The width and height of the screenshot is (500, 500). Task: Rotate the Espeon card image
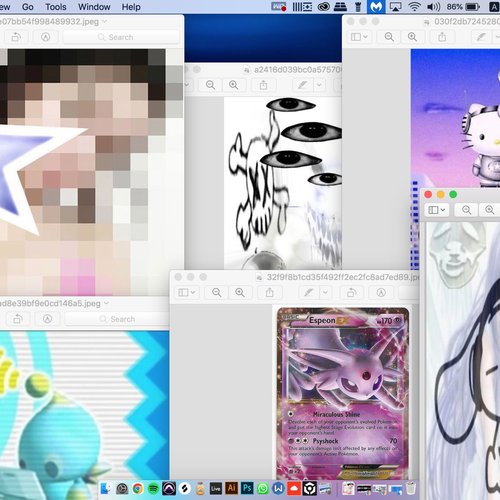(x=351, y=293)
